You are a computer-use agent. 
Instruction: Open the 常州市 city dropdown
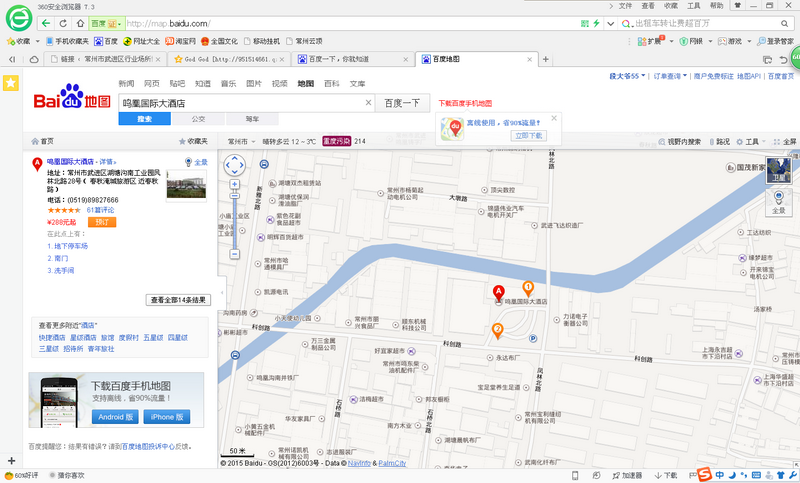pyautogui.click(x=241, y=141)
